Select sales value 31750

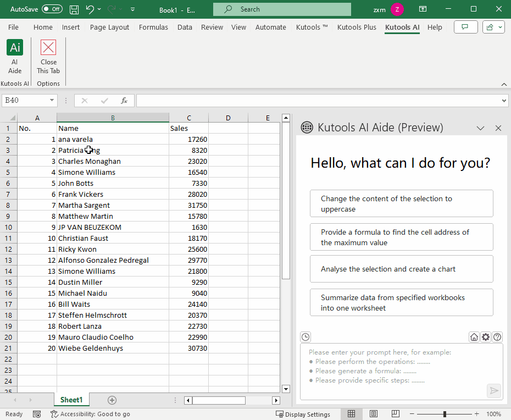[x=188, y=206]
